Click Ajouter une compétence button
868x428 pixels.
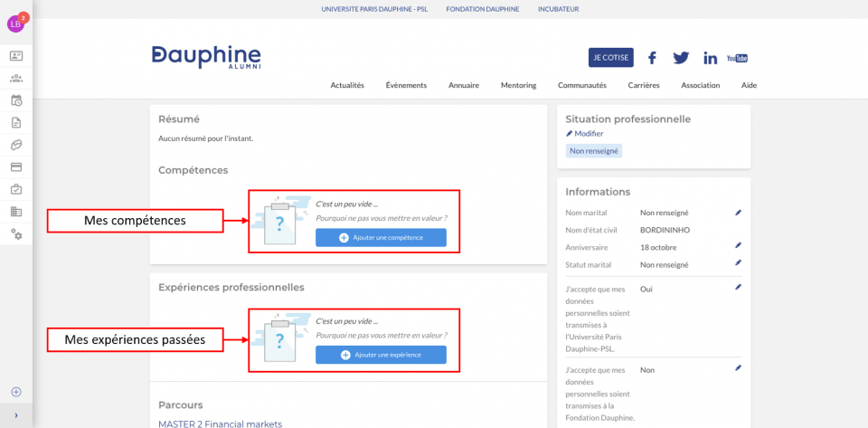[x=381, y=238]
